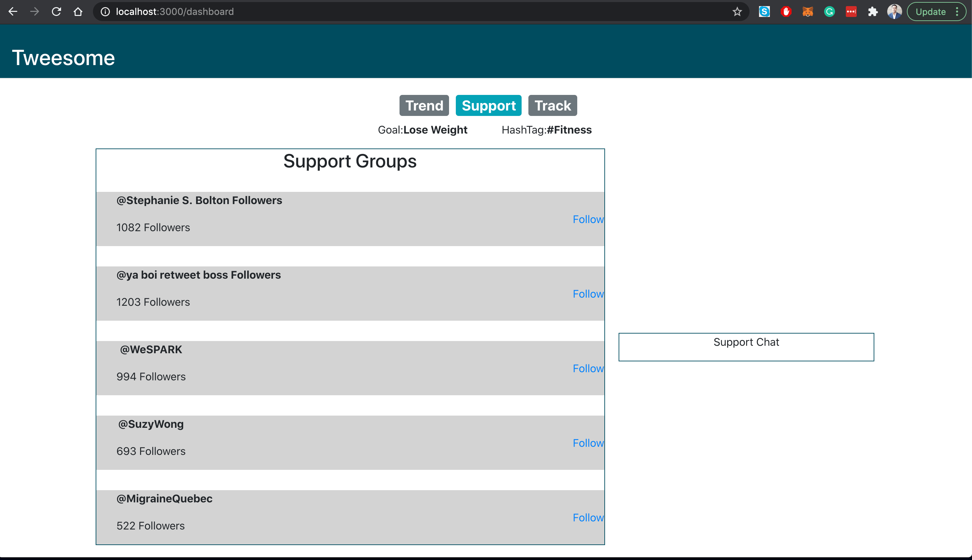972x560 pixels.
Task: Open the MetaMask fox extension
Action: coord(808,12)
